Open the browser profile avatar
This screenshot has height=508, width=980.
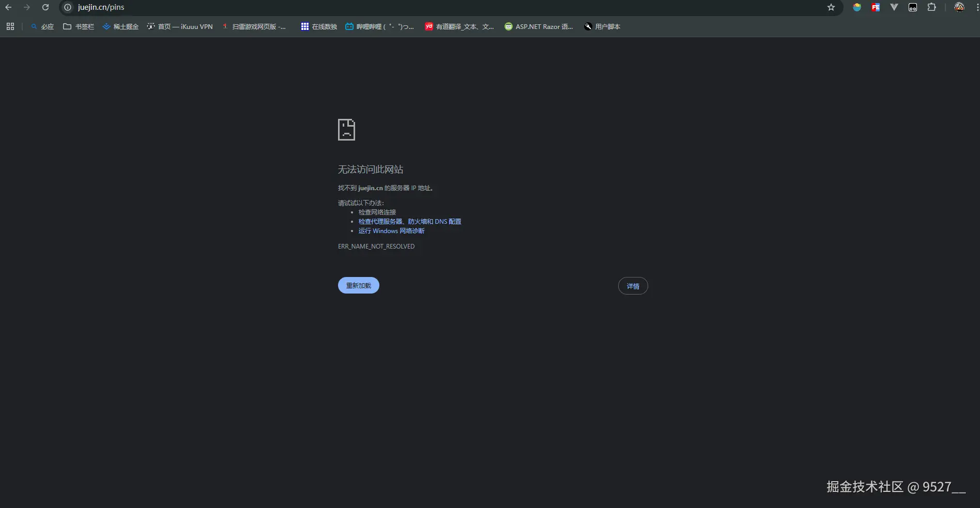[959, 7]
